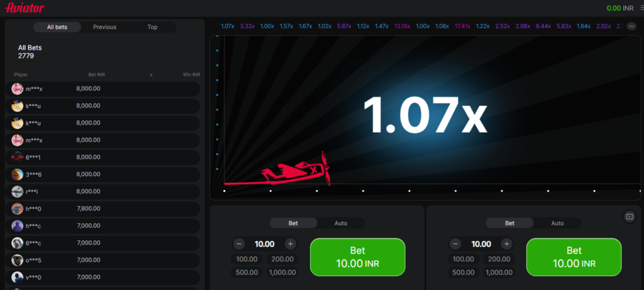Remove the second bet panel using the minus icon
Image resolution: width=644 pixels, height=290 pixels.
(x=630, y=216)
